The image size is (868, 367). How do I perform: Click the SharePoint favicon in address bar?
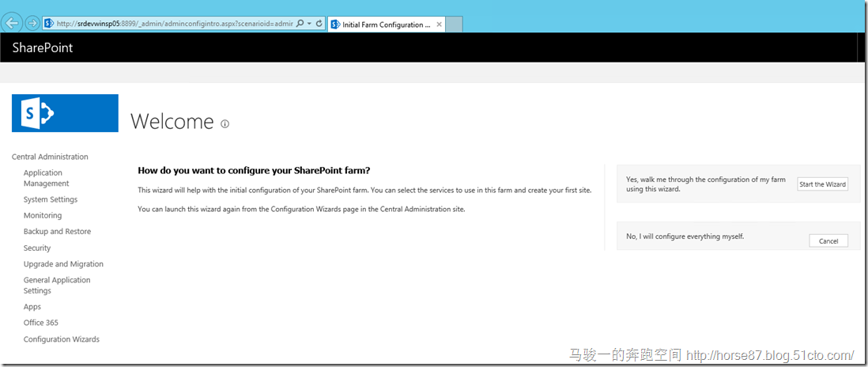pyautogui.click(x=49, y=24)
